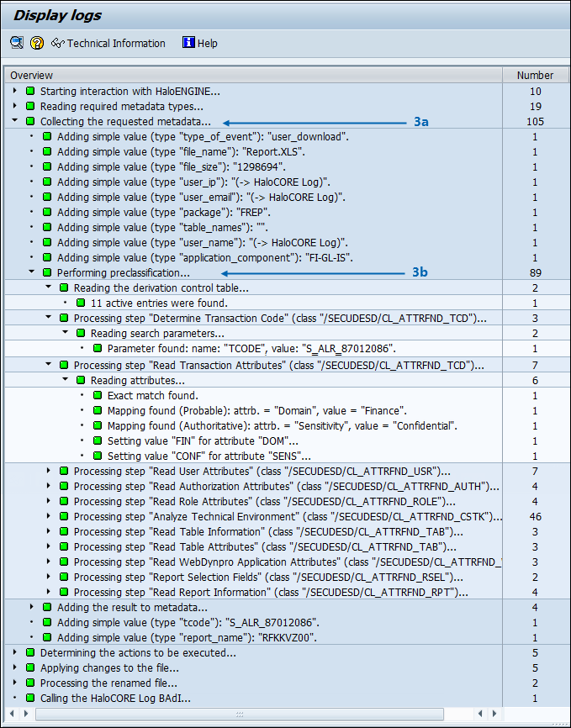This screenshot has width=571, height=728.
Task: Click the Number column header
Action: click(535, 75)
